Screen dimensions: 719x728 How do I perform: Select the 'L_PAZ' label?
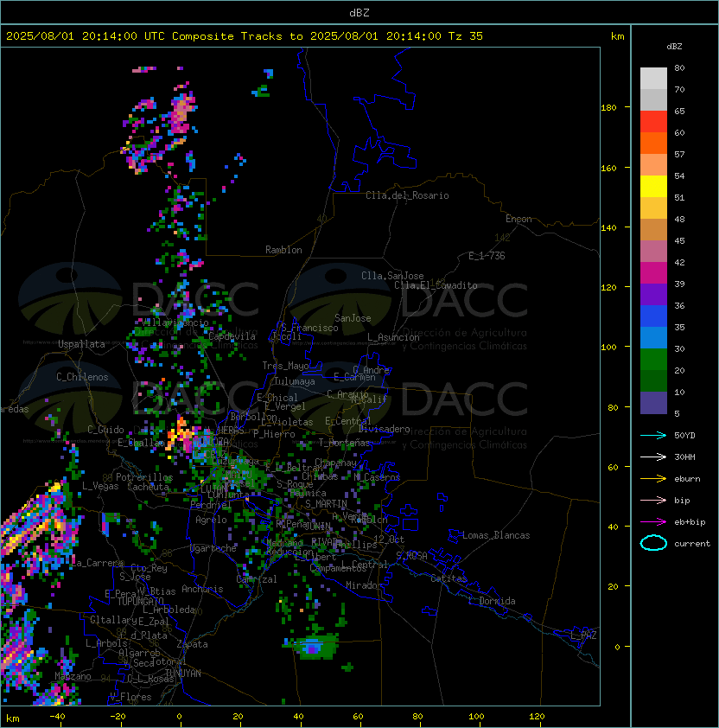(x=583, y=635)
